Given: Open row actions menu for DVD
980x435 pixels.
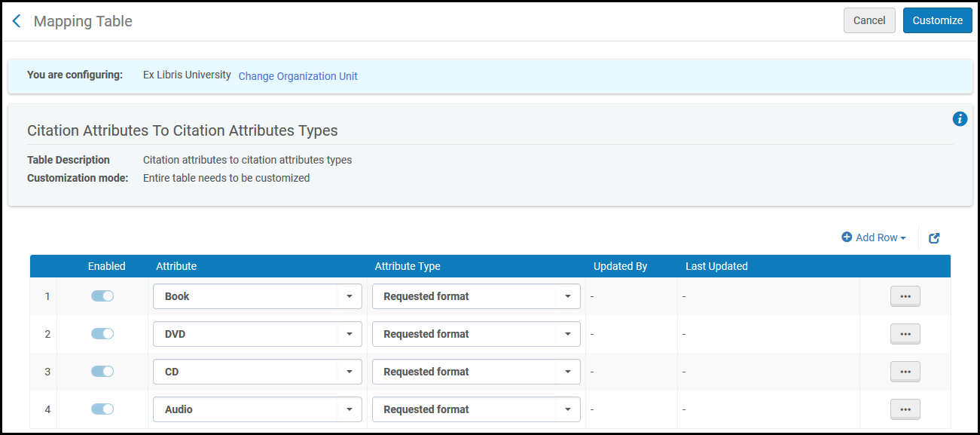Looking at the screenshot, I should tap(905, 335).
